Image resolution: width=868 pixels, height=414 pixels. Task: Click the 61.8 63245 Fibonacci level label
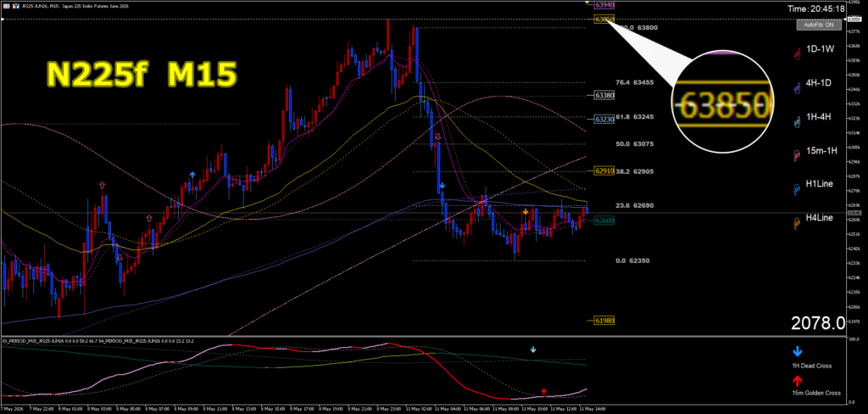pyautogui.click(x=635, y=117)
